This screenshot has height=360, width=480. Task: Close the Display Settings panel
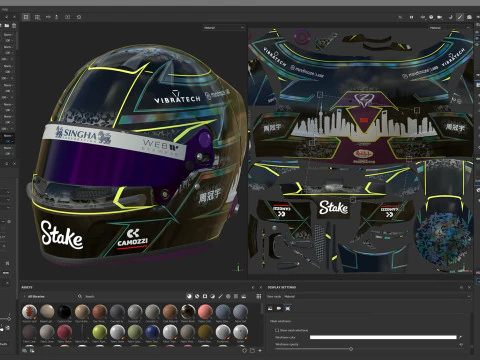[469, 287]
